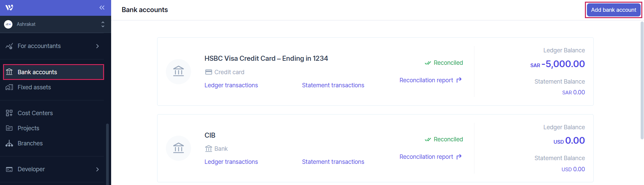Go to Projects in sidebar
The height and width of the screenshot is (185, 644).
pyautogui.click(x=28, y=128)
